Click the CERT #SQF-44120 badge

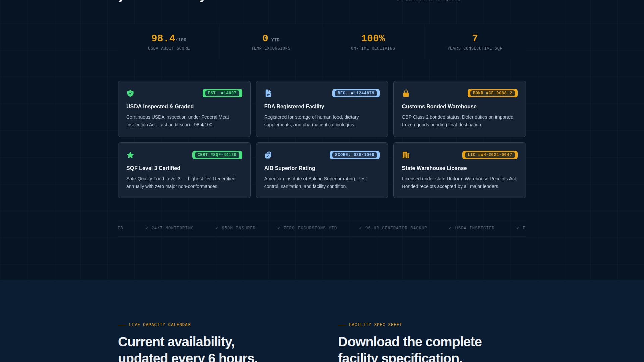pos(217,155)
